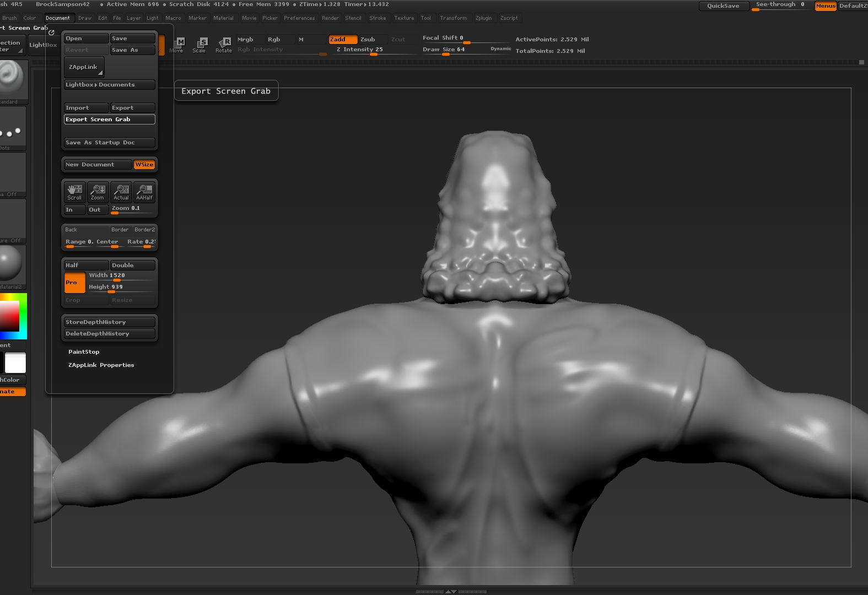The image size is (868, 595).
Task: Activate the Move transform icon
Action: click(177, 45)
